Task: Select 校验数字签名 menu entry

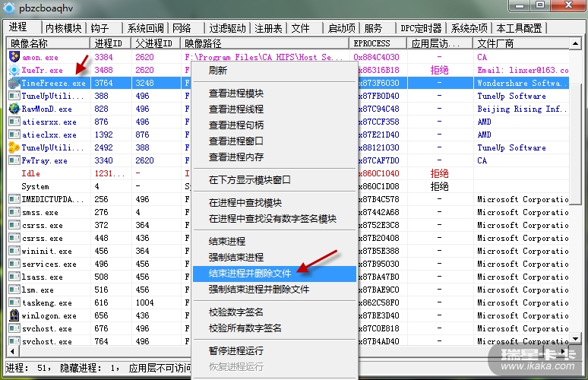Action: 274,312
